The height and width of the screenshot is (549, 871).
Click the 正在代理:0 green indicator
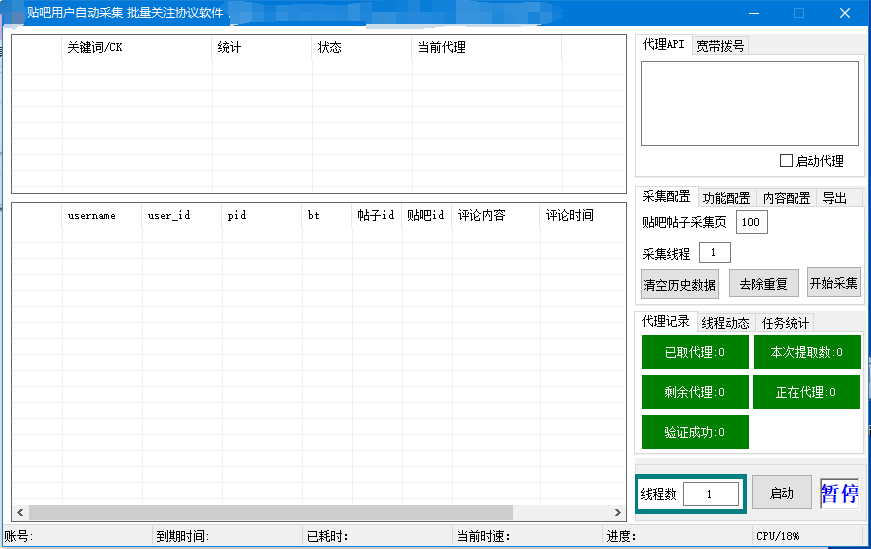[806, 392]
